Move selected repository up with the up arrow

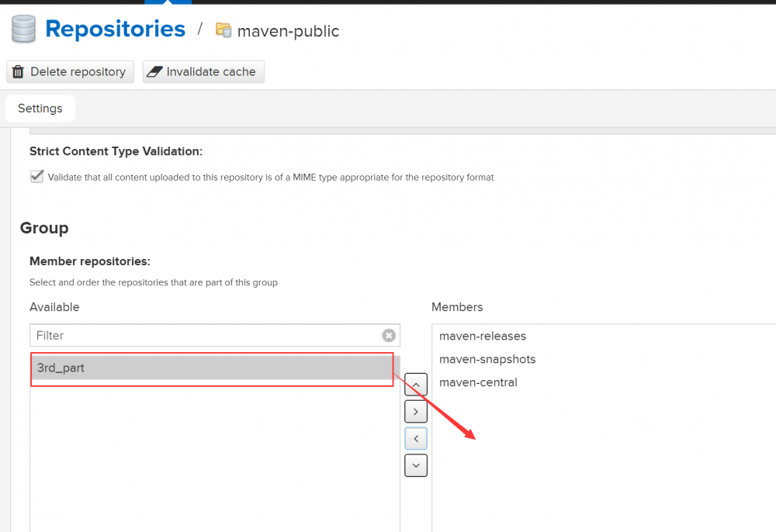(416, 385)
